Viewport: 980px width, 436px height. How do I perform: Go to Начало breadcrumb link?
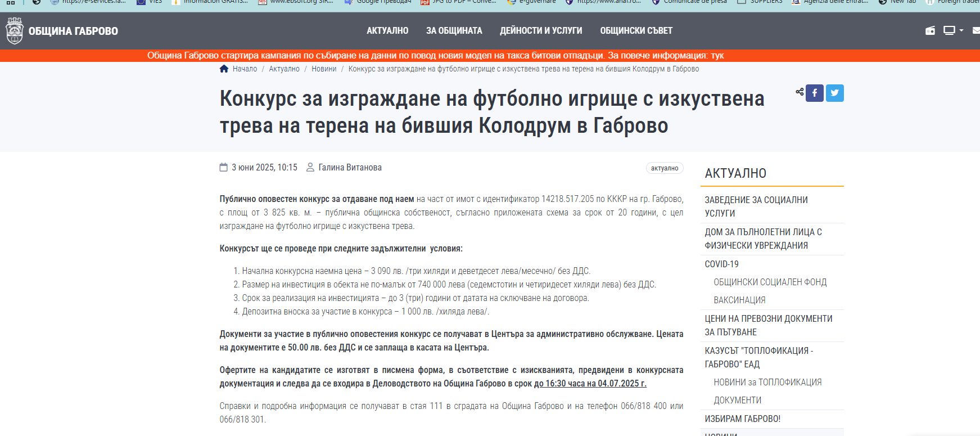click(245, 69)
